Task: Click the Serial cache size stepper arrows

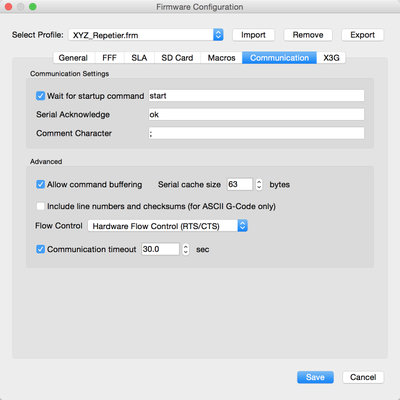Action: click(259, 184)
